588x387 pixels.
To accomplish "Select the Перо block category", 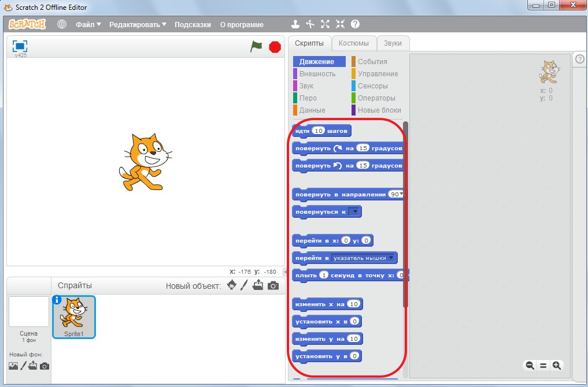I will click(x=305, y=98).
